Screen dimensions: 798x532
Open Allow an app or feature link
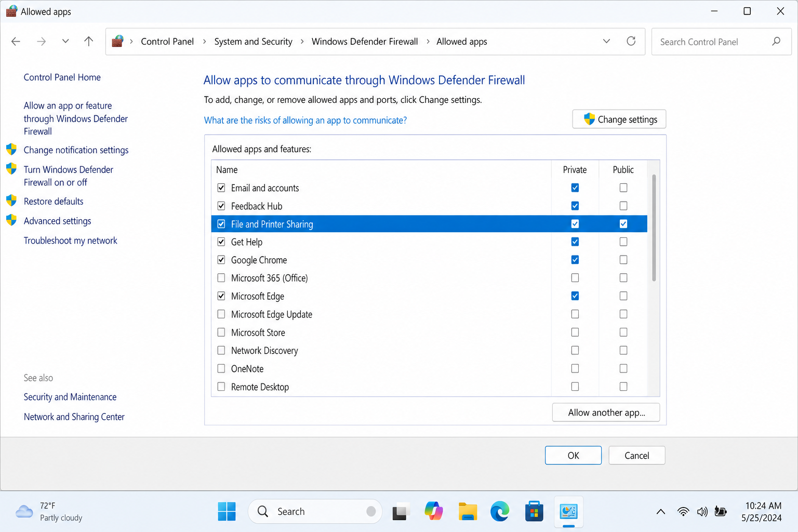coord(76,118)
